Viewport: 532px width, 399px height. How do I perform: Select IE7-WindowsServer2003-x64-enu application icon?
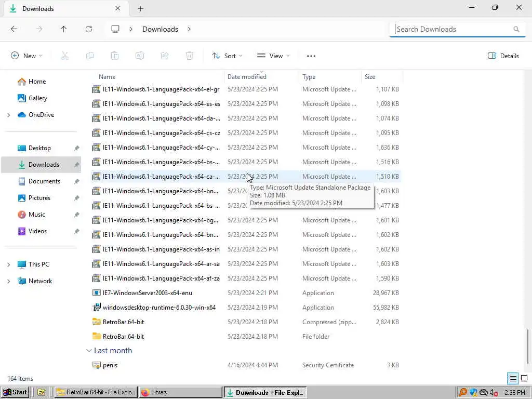point(96,293)
